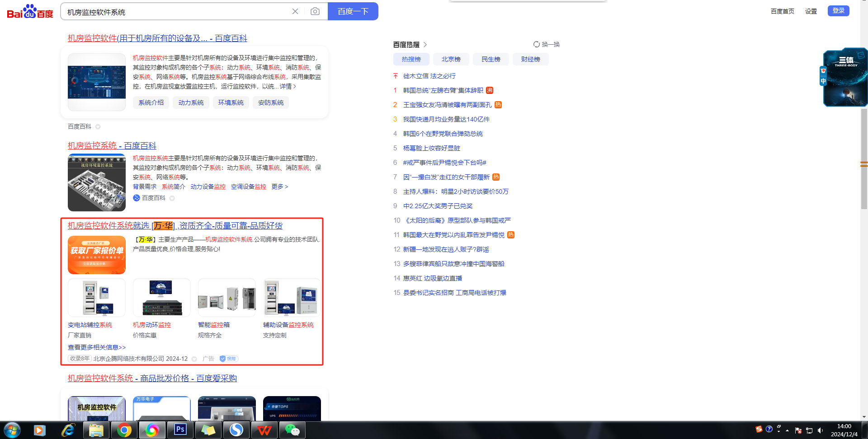Viewport: 868px width, 439px height.
Task: Click the volume icon in system tray
Action: pyautogui.click(x=821, y=430)
